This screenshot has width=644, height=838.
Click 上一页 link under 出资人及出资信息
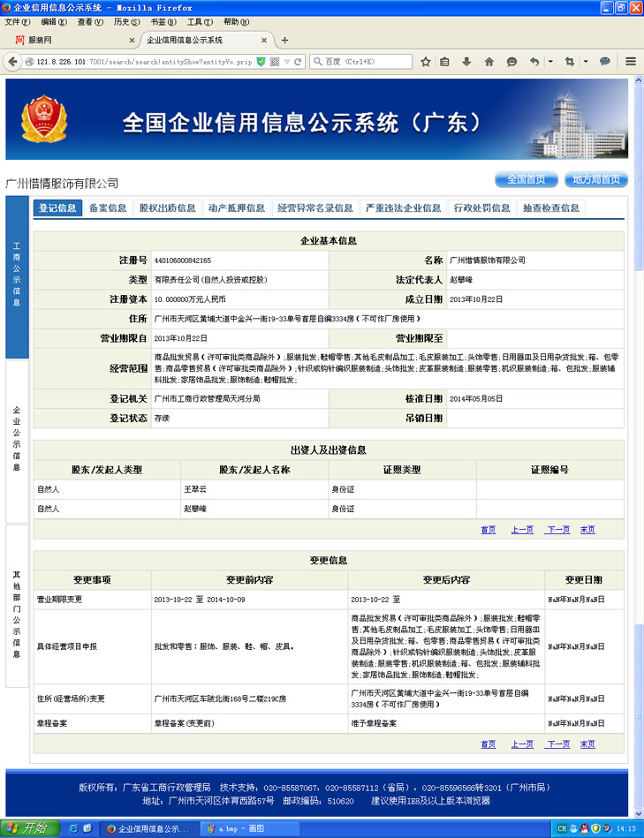tap(522, 530)
